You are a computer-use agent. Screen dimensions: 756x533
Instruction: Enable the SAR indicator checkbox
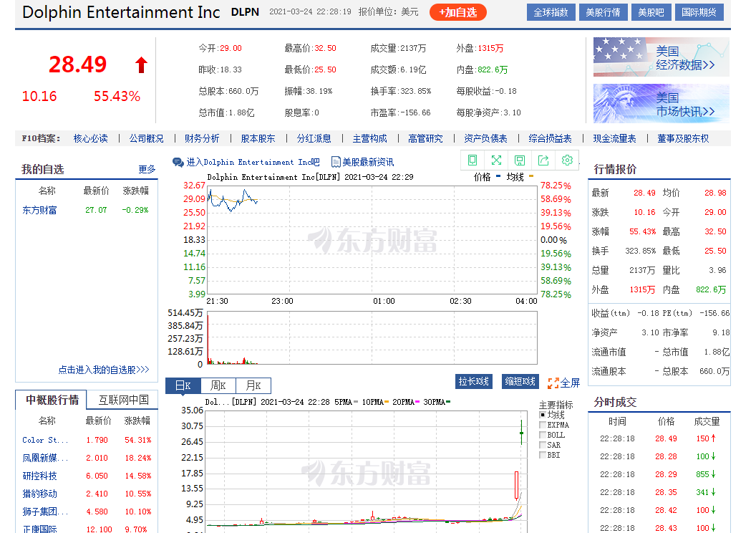tap(543, 445)
